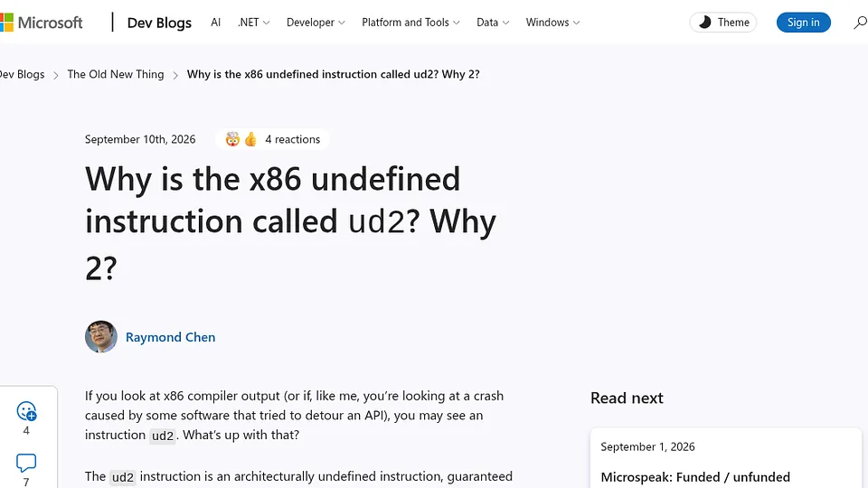Viewport: 868px width, 488px height.
Task: Expand the Platform and Tools dropdown
Action: (x=410, y=22)
